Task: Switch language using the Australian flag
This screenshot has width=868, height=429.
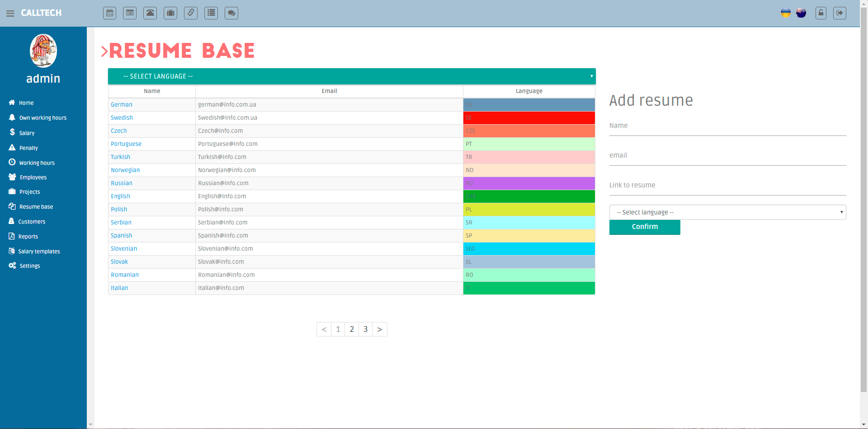Action: coord(801,13)
